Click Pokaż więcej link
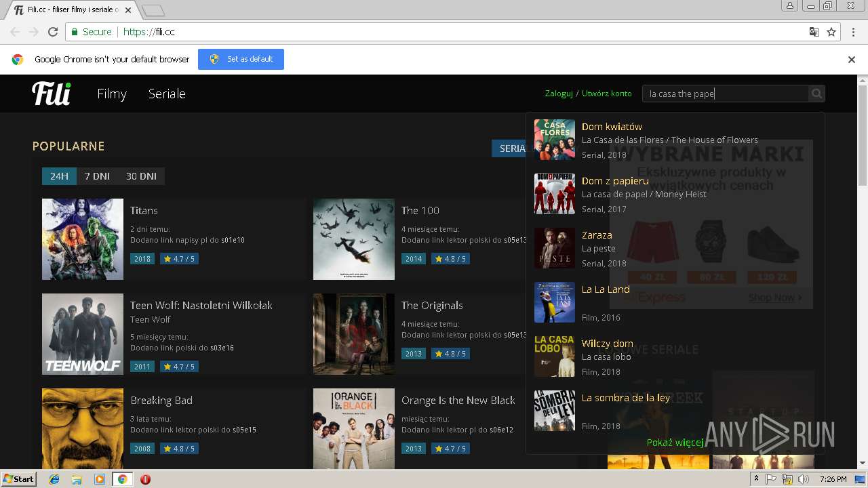Viewport: 868px width, 488px height. pyautogui.click(x=675, y=443)
